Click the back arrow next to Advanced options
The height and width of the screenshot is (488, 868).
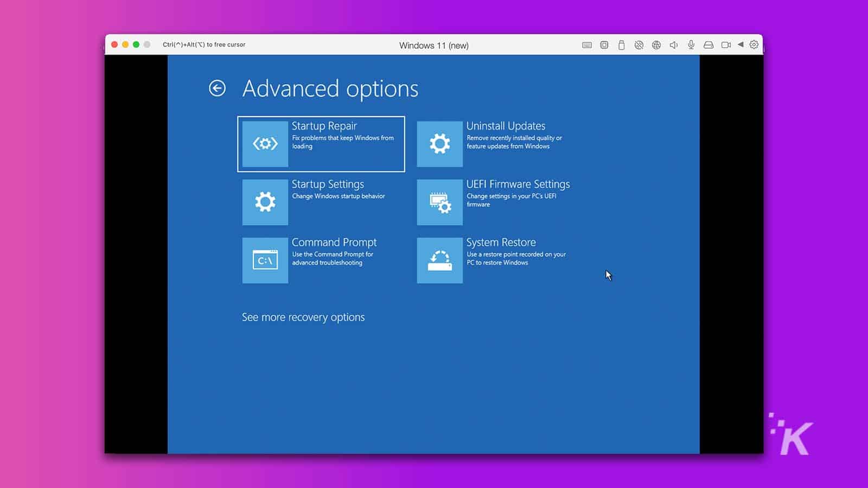coord(218,88)
